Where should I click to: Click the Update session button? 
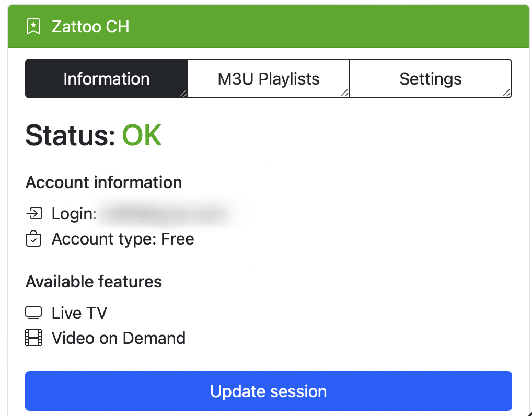pyautogui.click(x=269, y=391)
